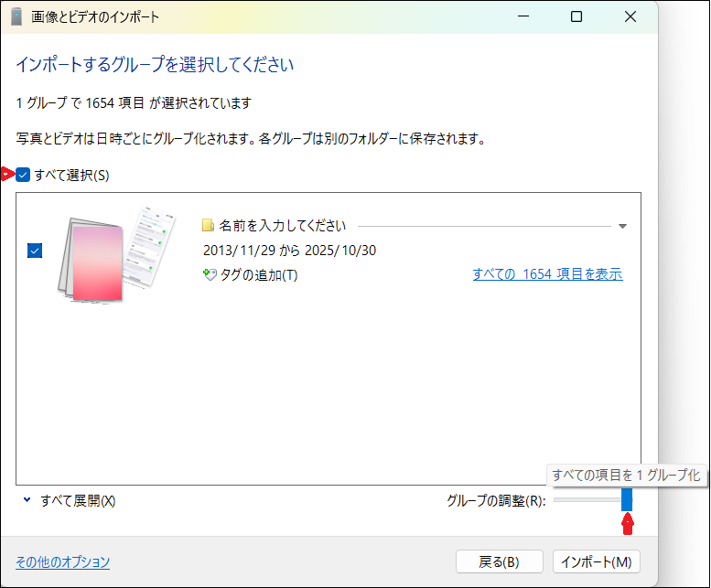The width and height of the screenshot is (711, 588).
Task: Open the name dropdown arrow
Action: (x=622, y=226)
